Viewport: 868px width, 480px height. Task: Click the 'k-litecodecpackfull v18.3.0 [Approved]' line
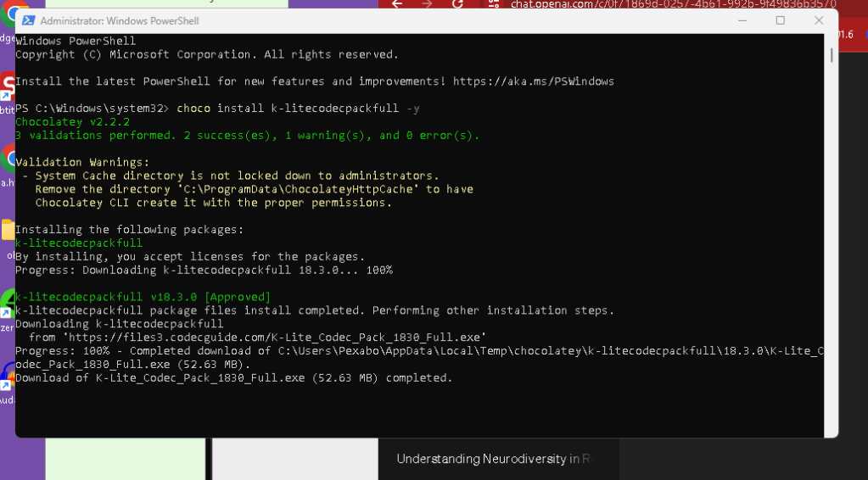(143, 297)
